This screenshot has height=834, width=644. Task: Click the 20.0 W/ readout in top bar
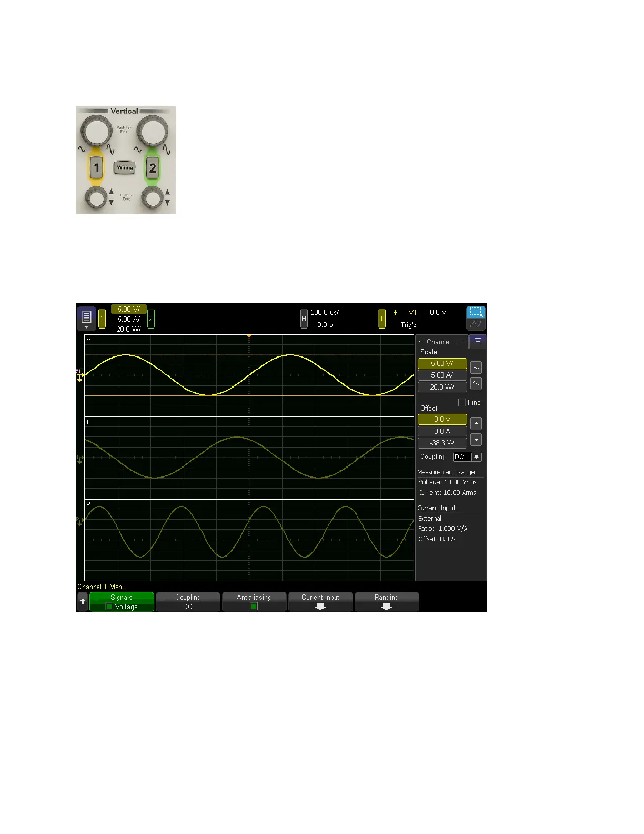128,329
